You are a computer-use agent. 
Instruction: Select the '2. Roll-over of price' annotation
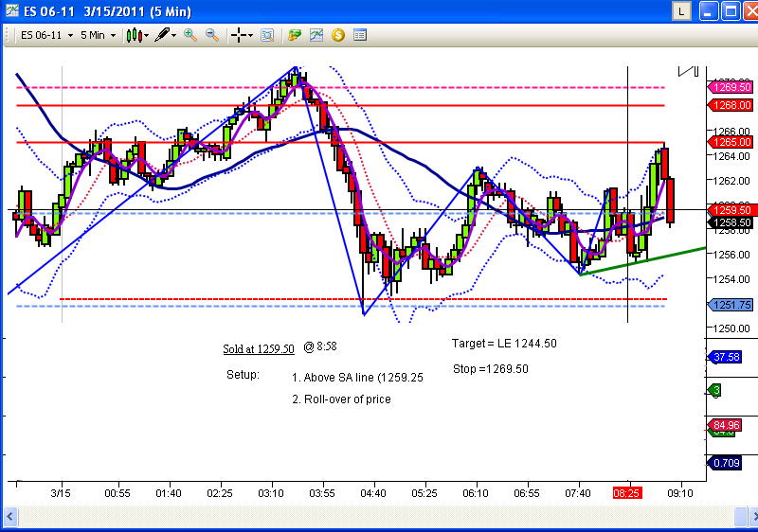[341, 399]
